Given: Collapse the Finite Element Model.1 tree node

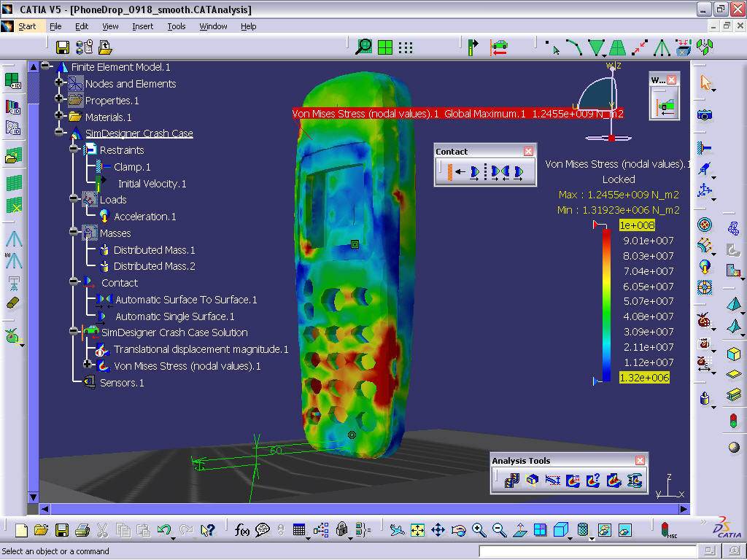Looking at the screenshot, I should point(45,66).
